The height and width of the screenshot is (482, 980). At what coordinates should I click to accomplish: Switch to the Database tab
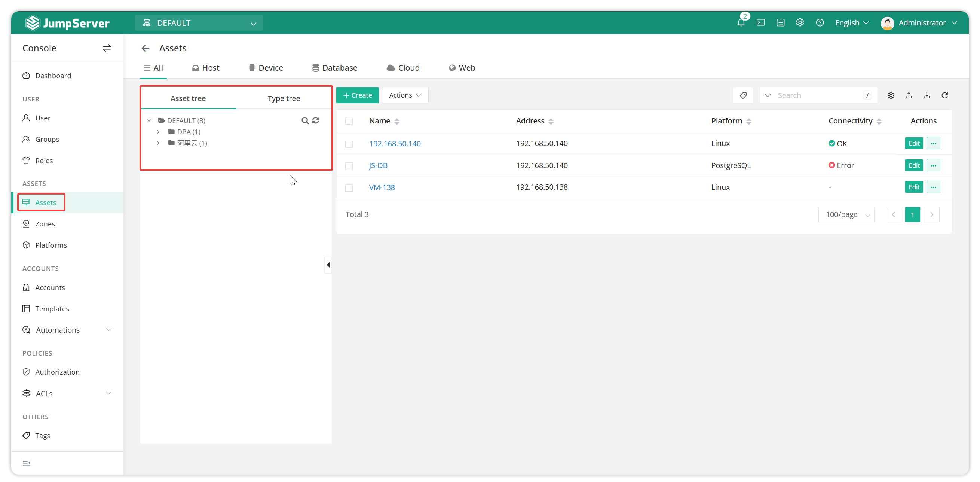point(334,68)
